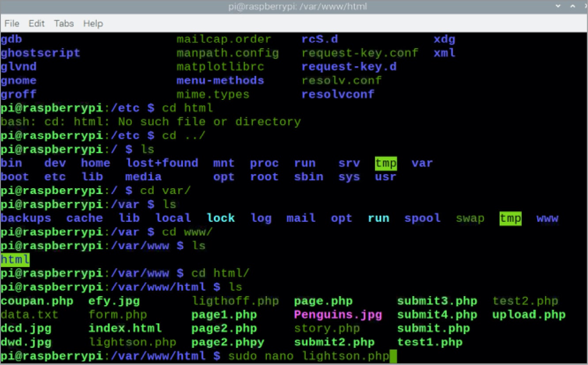This screenshot has height=365, width=588.
Task: Click index.html in the file listing
Action: tap(125, 329)
